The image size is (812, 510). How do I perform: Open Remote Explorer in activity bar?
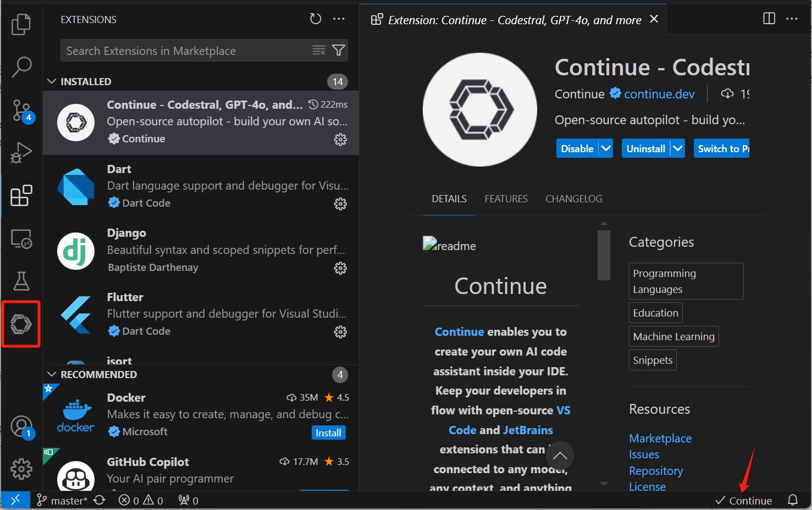pyautogui.click(x=21, y=239)
